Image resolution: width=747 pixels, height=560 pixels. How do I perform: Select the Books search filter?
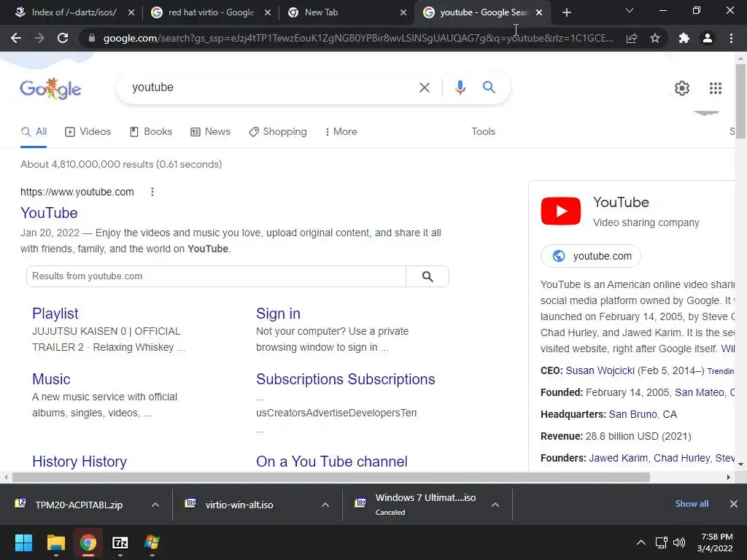tap(151, 132)
